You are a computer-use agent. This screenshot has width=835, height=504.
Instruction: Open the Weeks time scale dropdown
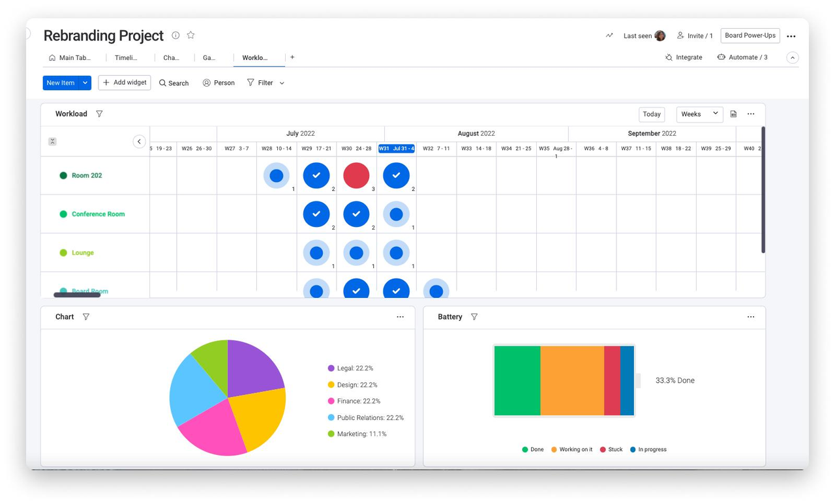click(x=699, y=114)
